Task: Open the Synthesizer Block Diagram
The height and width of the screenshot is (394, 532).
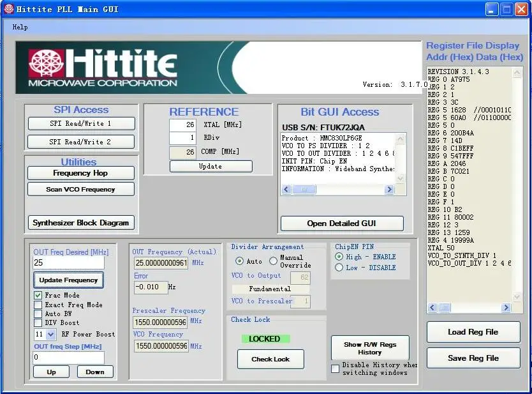Action: pos(81,222)
